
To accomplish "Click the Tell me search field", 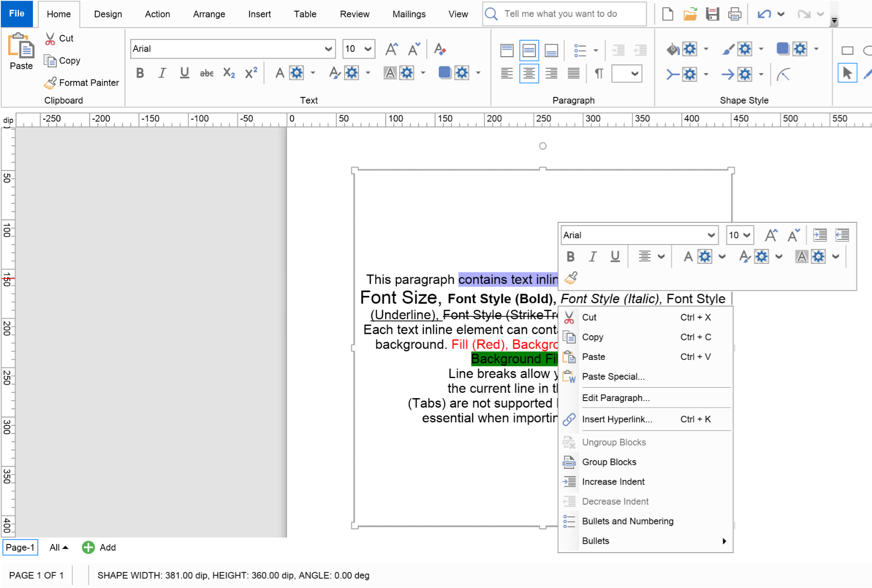I will click(x=564, y=14).
